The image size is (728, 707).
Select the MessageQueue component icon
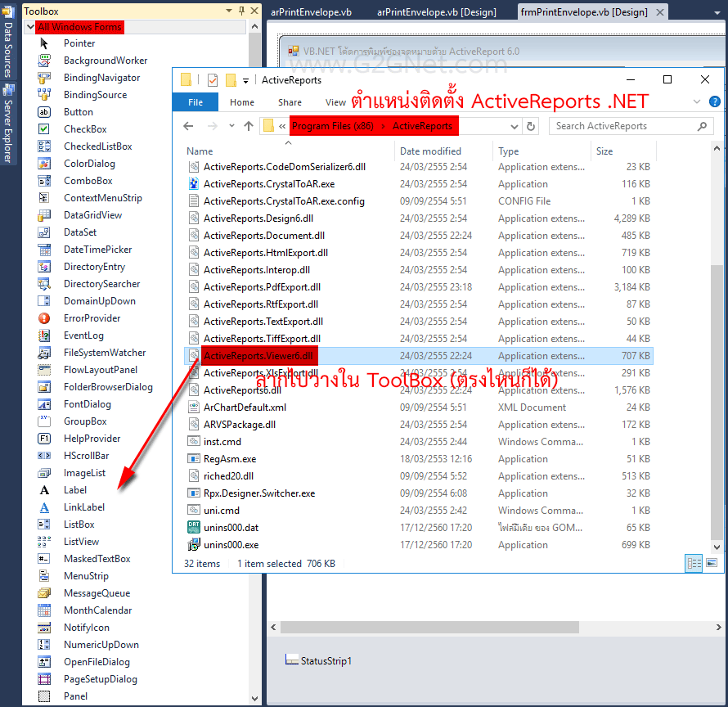pyautogui.click(x=44, y=593)
